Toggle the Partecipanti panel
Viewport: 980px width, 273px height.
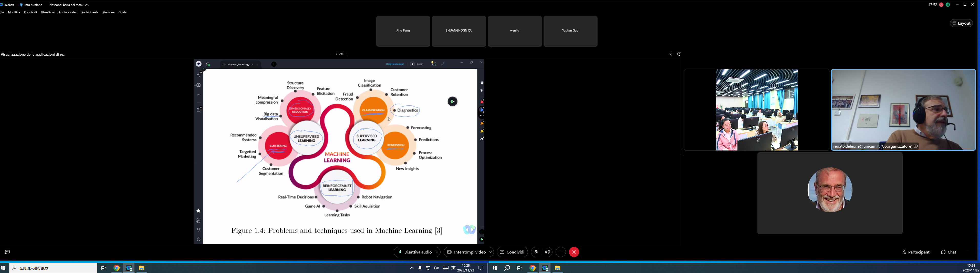point(916,252)
